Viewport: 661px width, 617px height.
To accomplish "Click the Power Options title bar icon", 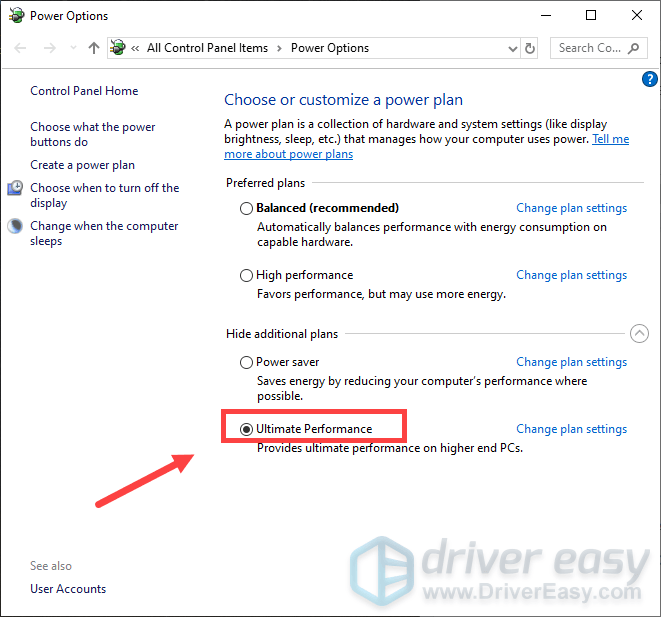I will pos(17,16).
